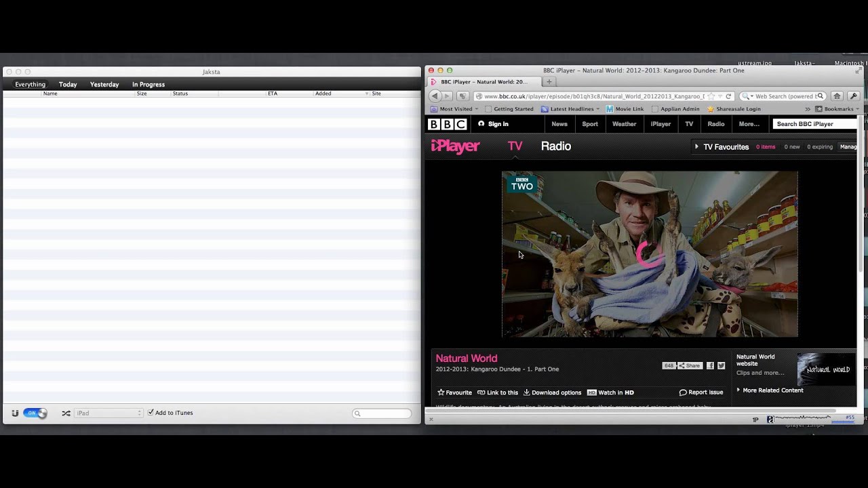
Task: Add programme with the Favourite star
Action: pyautogui.click(x=454, y=392)
